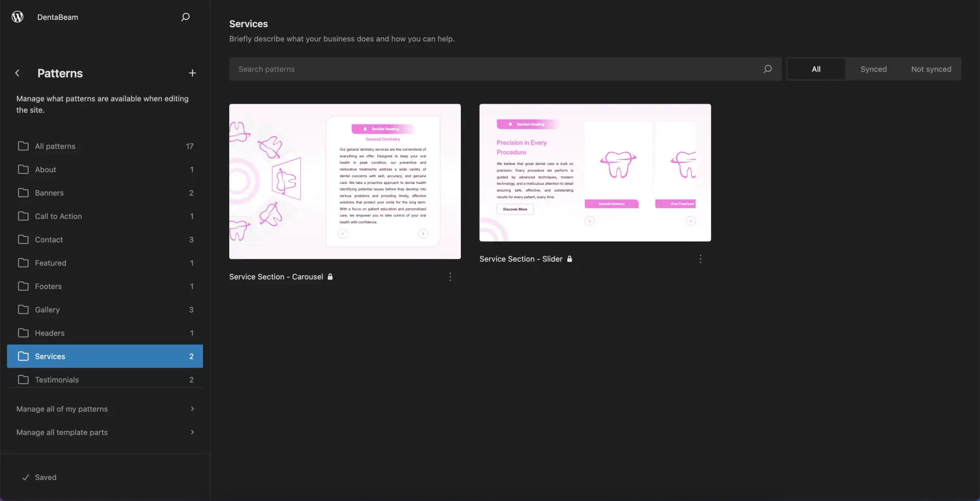
Task: Expand Manage all template parts chevron
Action: 192,433
